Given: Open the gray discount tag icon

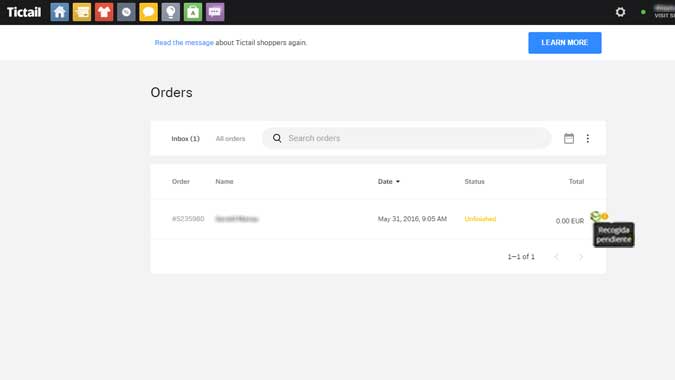Looking at the screenshot, I should pos(126,12).
